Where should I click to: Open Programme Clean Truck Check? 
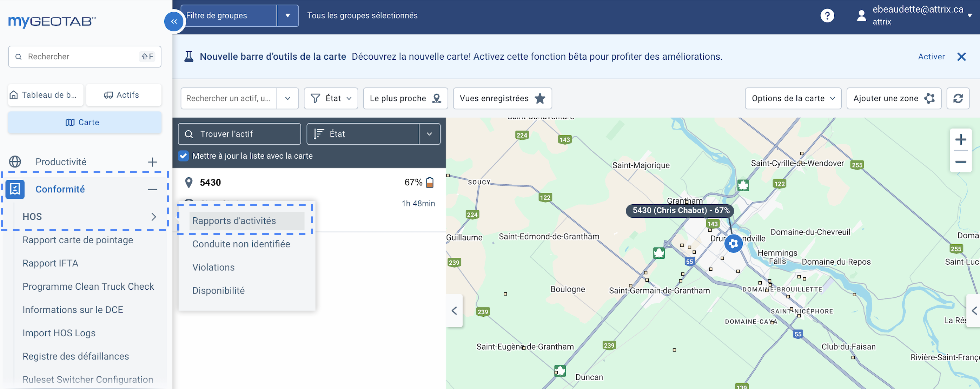point(88,286)
